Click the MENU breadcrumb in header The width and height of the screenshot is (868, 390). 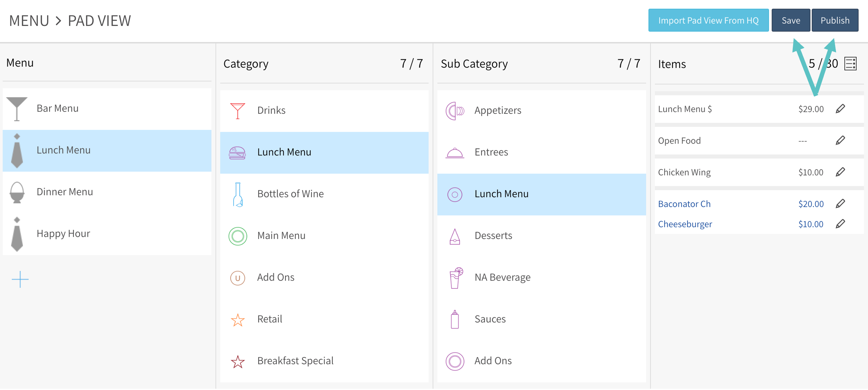(x=29, y=20)
